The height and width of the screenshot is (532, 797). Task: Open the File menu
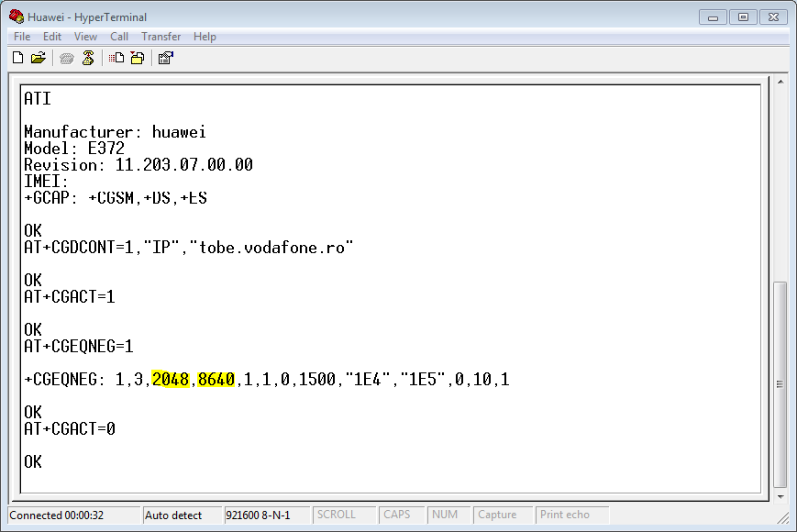click(x=22, y=37)
